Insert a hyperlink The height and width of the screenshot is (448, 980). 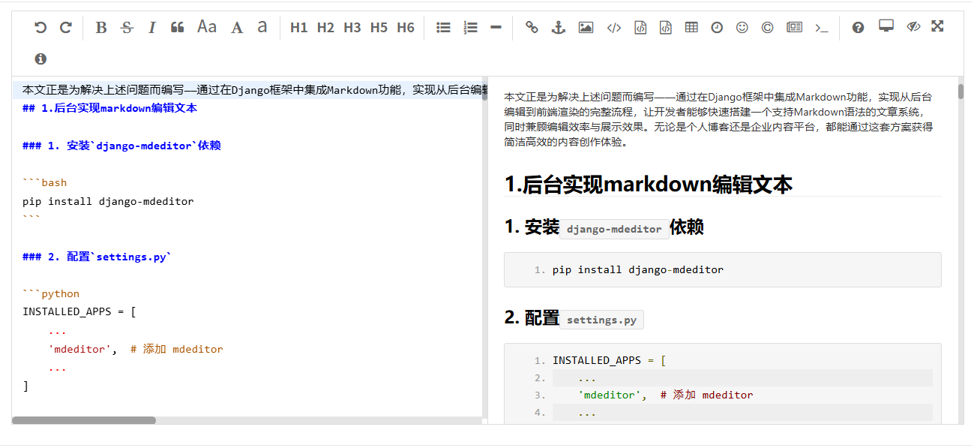coord(532,26)
